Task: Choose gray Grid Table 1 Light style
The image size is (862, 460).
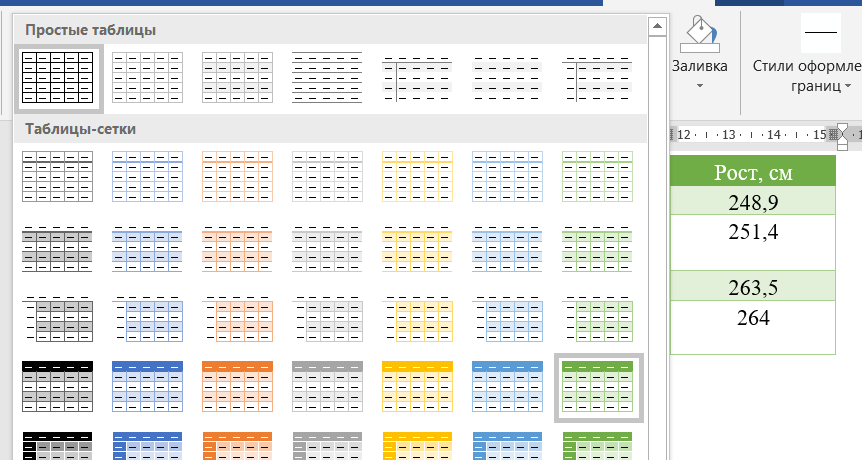Action: (57, 176)
